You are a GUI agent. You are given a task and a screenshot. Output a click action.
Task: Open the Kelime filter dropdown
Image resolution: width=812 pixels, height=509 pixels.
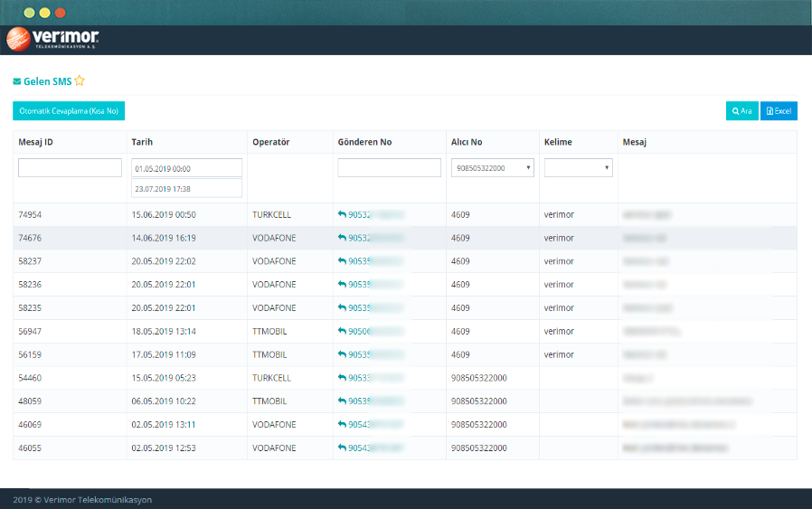tap(578, 168)
